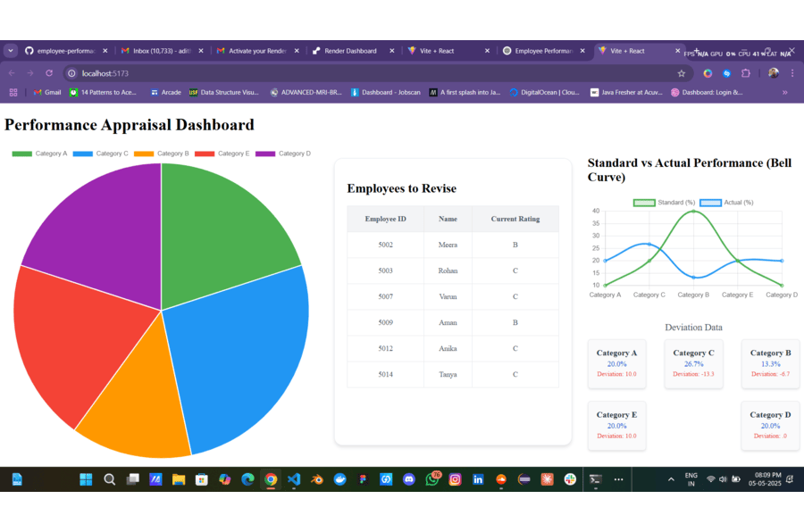Open the Gmail bookmark
This screenshot has height=532, width=804.
pos(47,92)
